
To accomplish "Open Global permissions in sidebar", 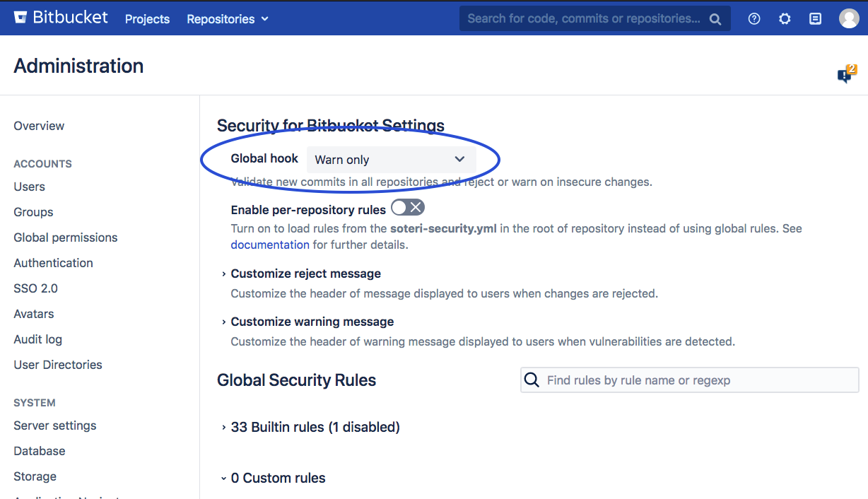I will click(x=66, y=237).
